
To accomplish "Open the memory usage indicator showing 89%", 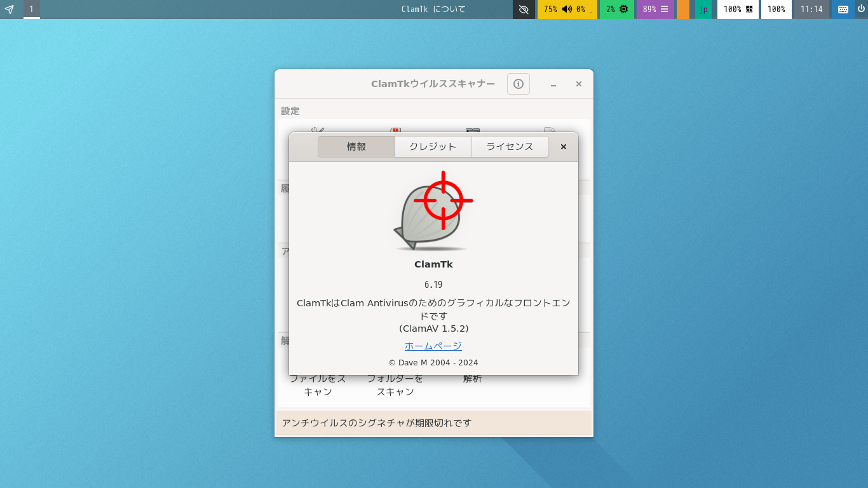I will click(x=655, y=10).
